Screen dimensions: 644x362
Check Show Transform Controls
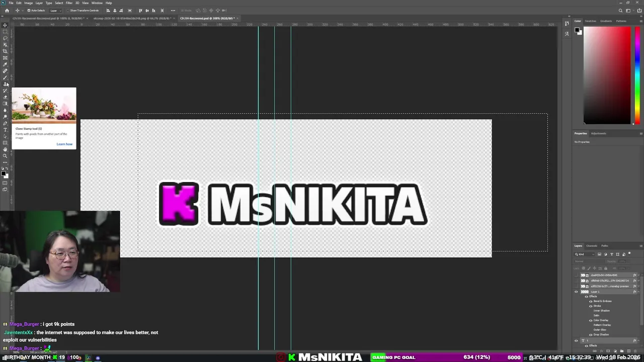(68, 11)
